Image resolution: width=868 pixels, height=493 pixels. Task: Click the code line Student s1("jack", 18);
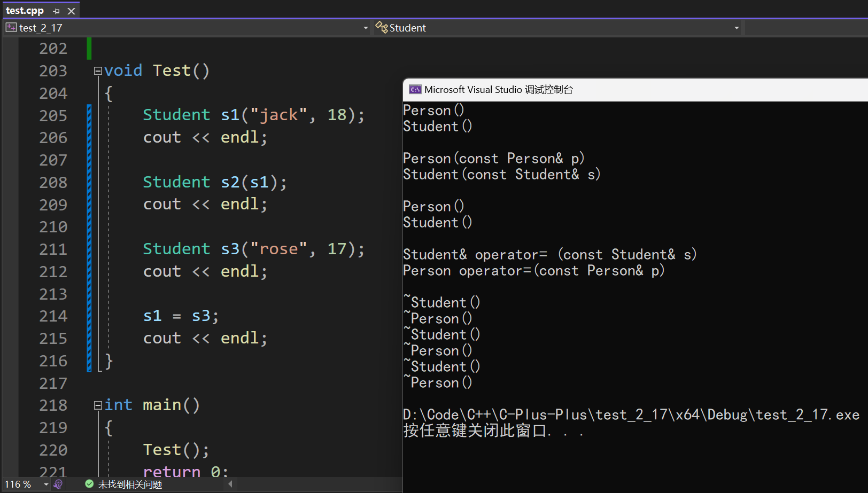coord(254,115)
